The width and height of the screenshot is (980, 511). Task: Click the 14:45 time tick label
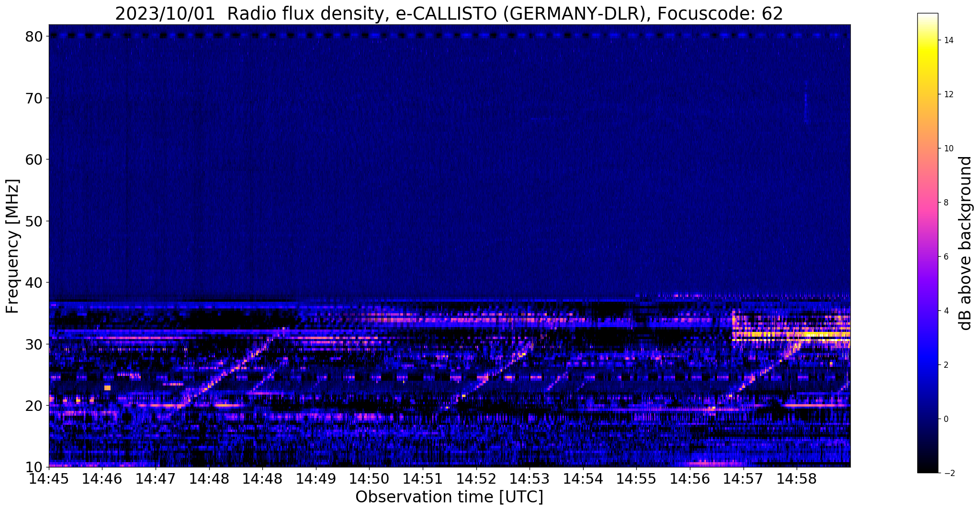point(49,479)
